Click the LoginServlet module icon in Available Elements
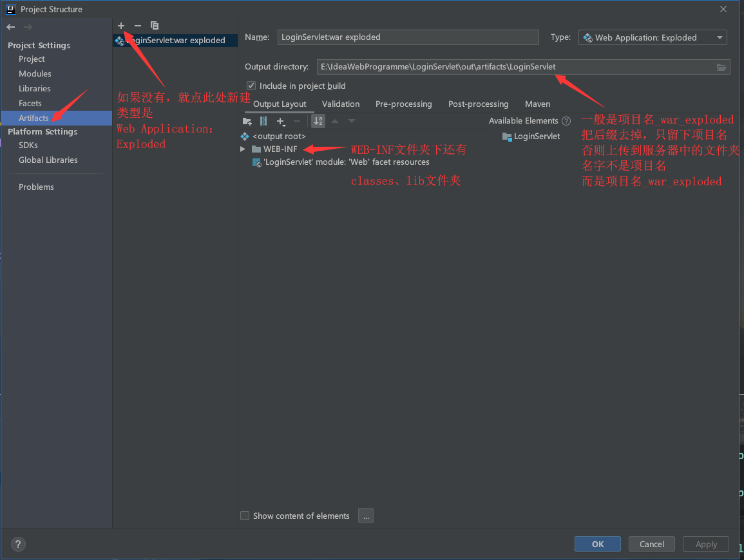Image resolution: width=744 pixels, height=560 pixels. (x=507, y=136)
